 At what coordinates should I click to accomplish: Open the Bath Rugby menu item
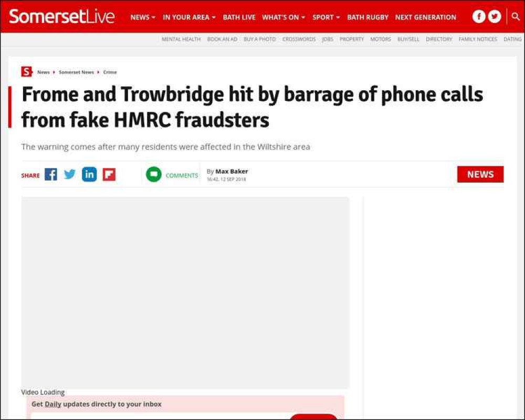[x=367, y=17]
